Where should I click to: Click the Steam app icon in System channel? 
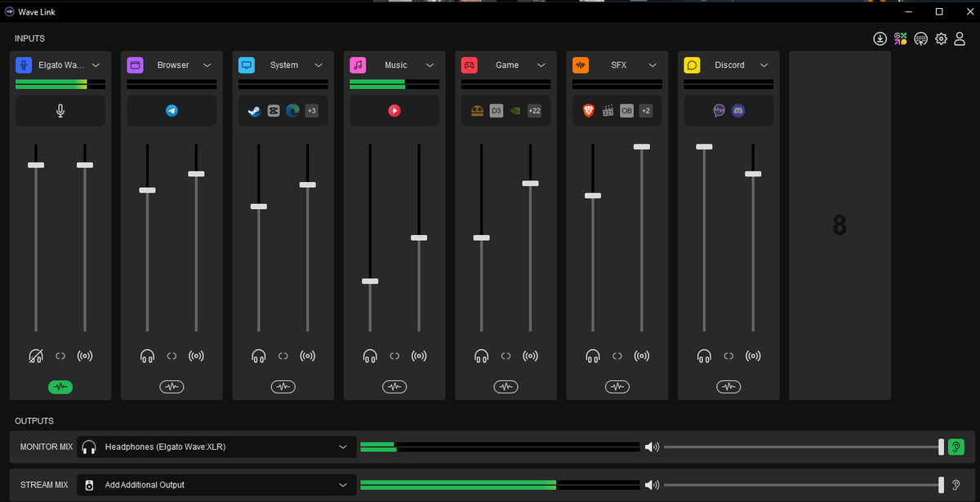(x=254, y=110)
